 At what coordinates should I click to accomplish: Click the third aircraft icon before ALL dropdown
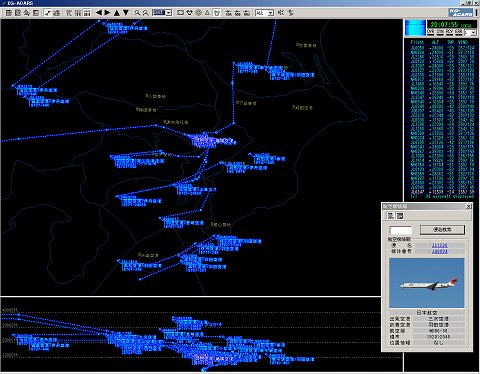click(x=247, y=13)
